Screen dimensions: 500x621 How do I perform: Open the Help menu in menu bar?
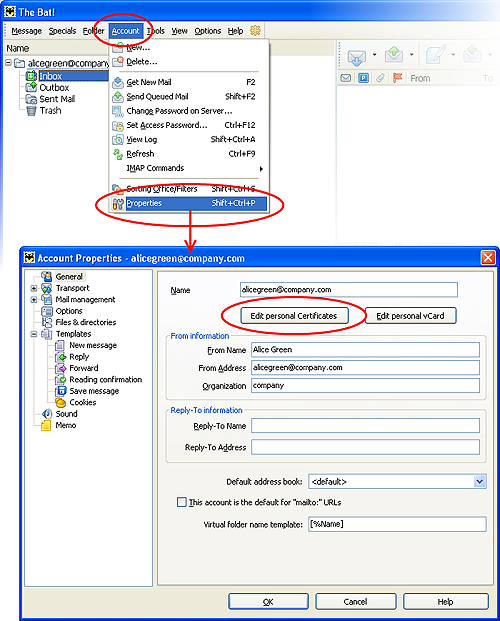pyautogui.click(x=235, y=31)
